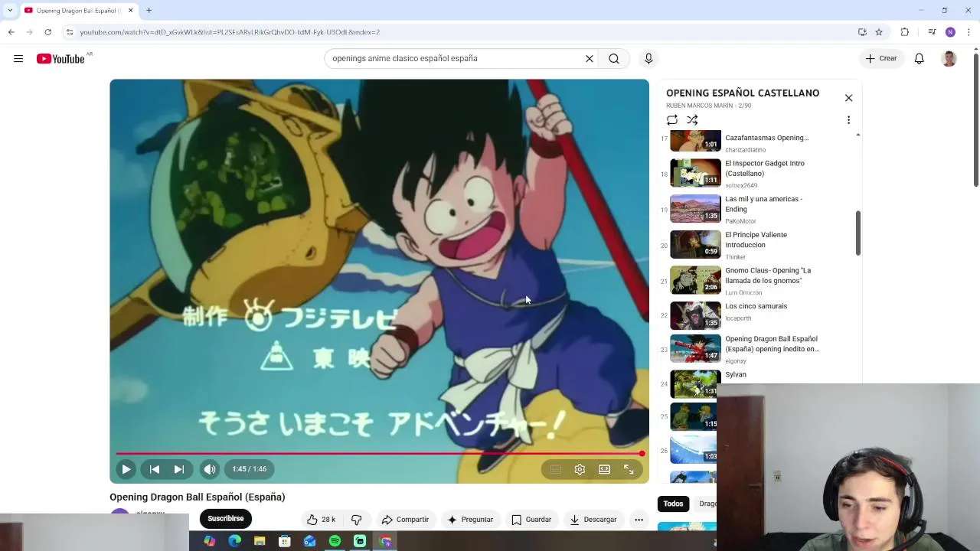Open the YouTube guide hamburger menu
Image resolution: width=980 pixels, height=551 pixels.
tap(18, 58)
